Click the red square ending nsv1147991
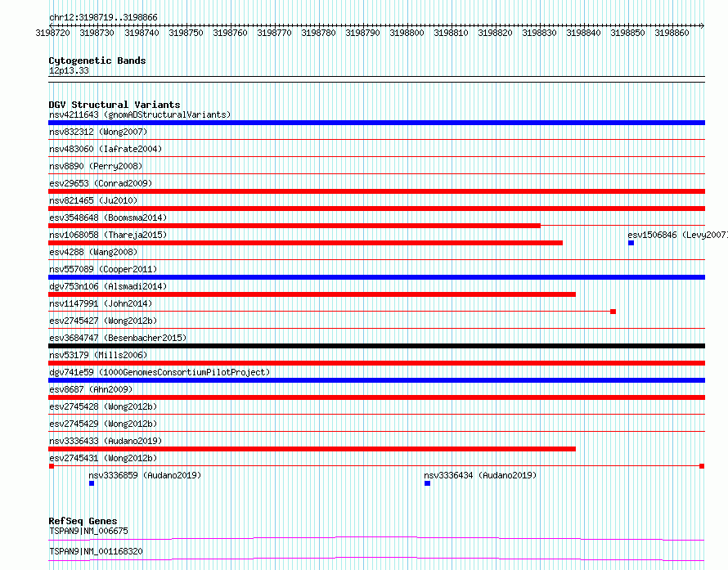 613,312
